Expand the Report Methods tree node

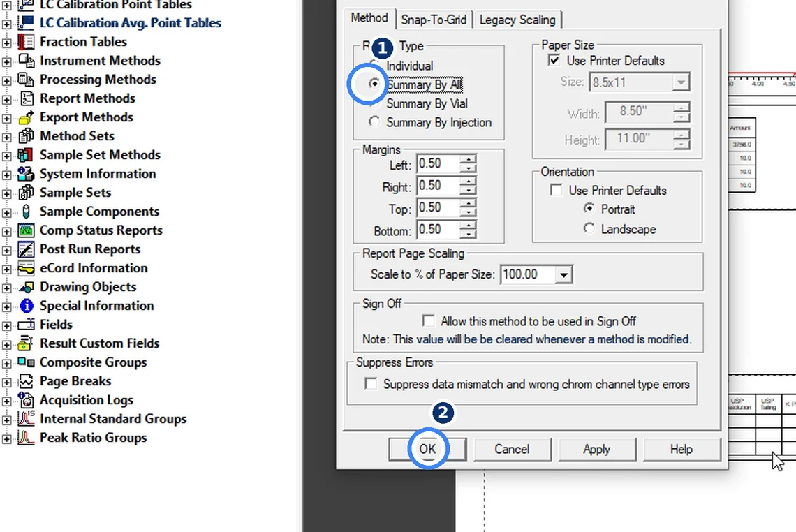6,100
